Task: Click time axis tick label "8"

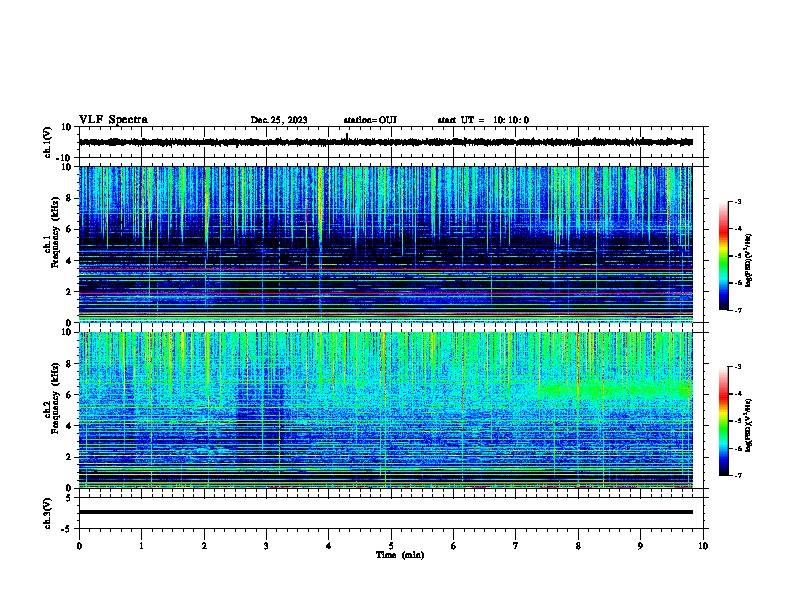Action: [x=578, y=546]
